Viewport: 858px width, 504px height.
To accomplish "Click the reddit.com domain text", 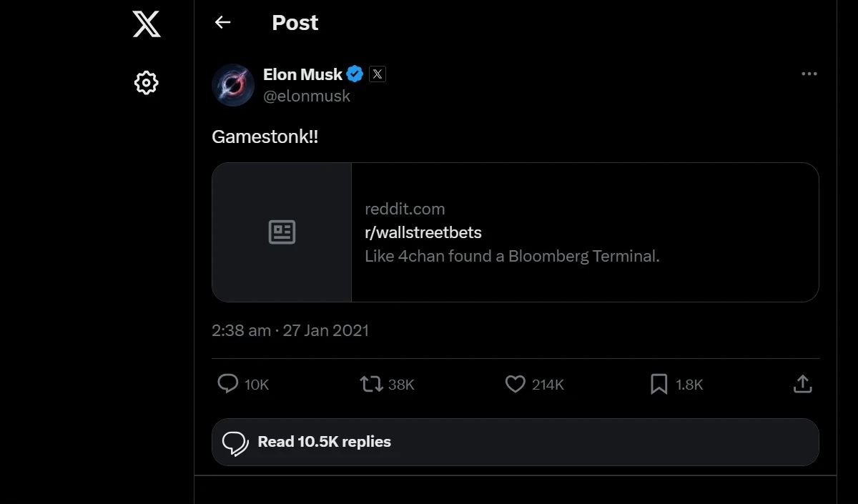I will point(405,209).
